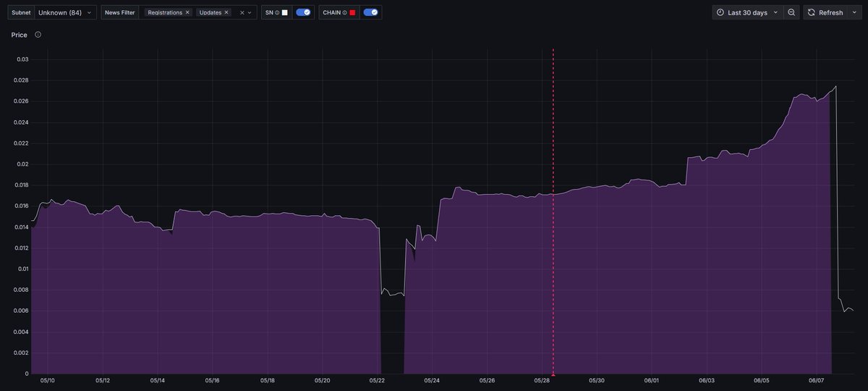868x391 pixels.
Task: Expand the News Filter options chevron
Action: [250, 12]
